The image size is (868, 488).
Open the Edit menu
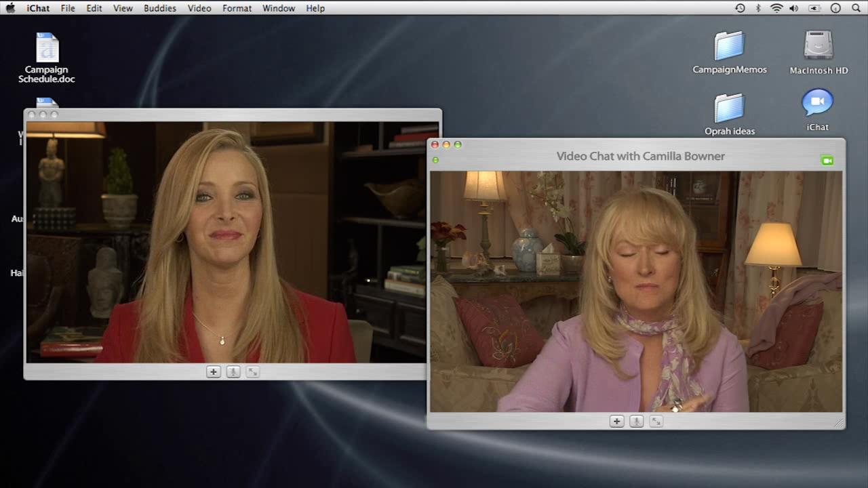94,8
